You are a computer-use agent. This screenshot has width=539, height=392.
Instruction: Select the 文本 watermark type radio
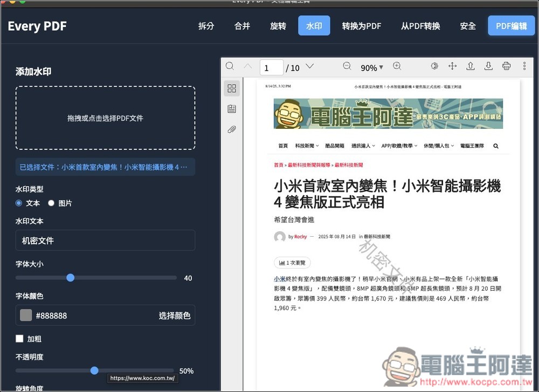click(19, 203)
